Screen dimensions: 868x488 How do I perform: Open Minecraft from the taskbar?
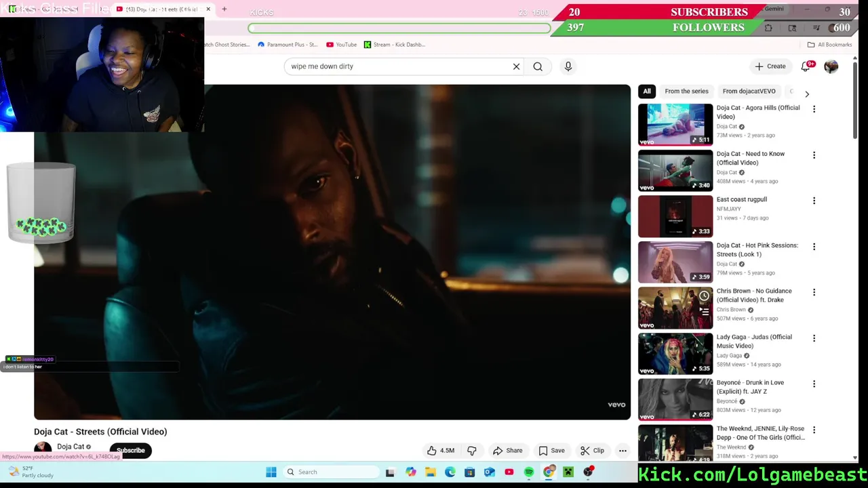point(568,472)
